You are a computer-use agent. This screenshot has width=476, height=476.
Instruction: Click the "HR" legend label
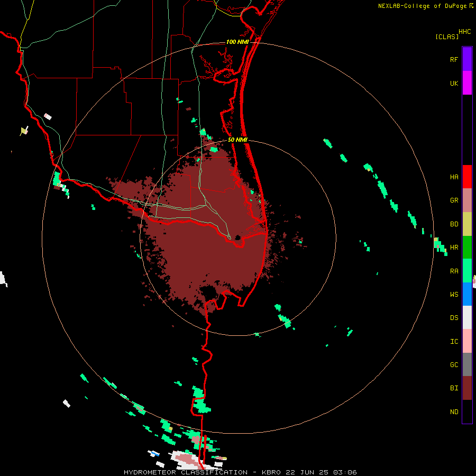[454, 248]
